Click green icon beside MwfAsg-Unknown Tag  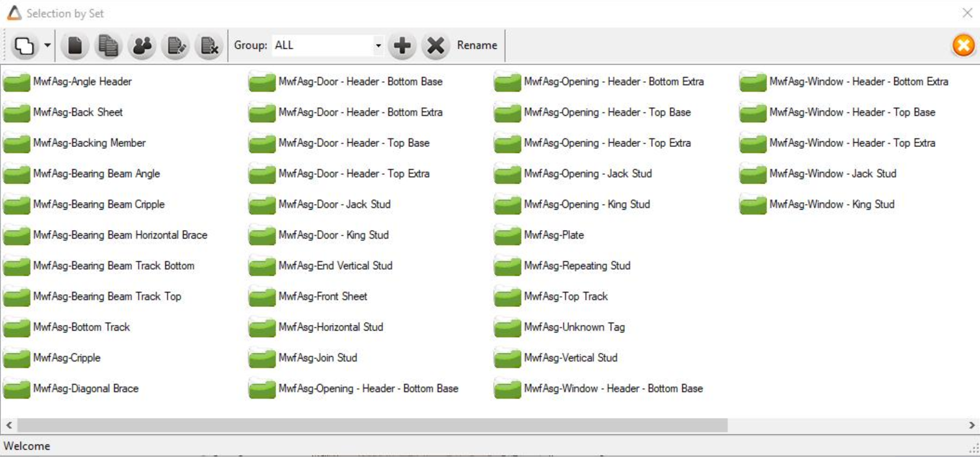[x=508, y=327]
